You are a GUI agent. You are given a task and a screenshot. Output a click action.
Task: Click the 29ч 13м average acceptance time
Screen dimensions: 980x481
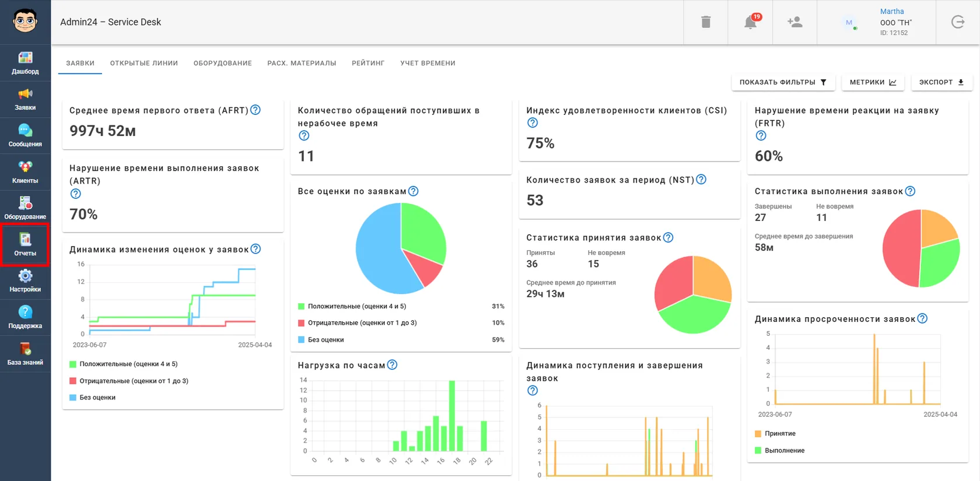pyautogui.click(x=545, y=294)
